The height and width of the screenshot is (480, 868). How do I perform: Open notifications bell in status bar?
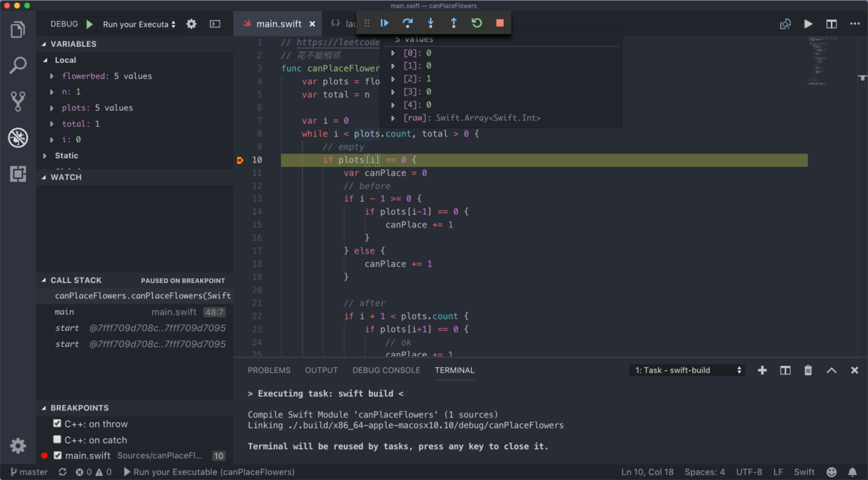coord(853,472)
